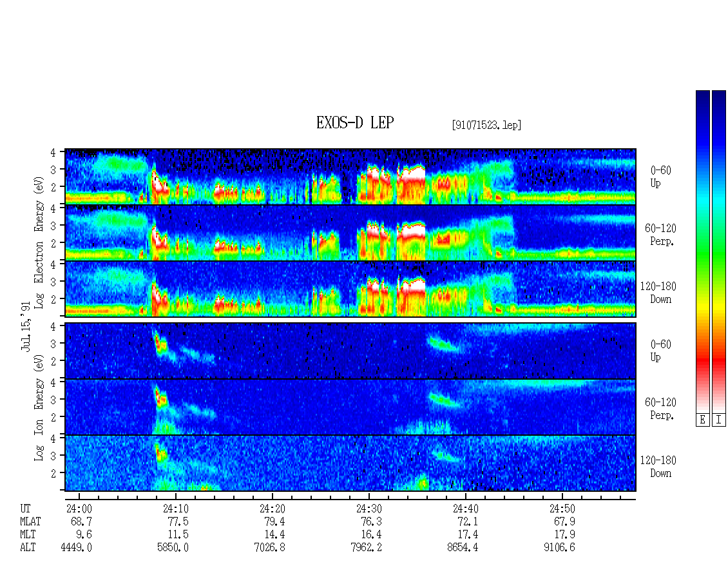Click the ALT value 8654.4
The height and width of the screenshot is (564, 728).
click(463, 548)
